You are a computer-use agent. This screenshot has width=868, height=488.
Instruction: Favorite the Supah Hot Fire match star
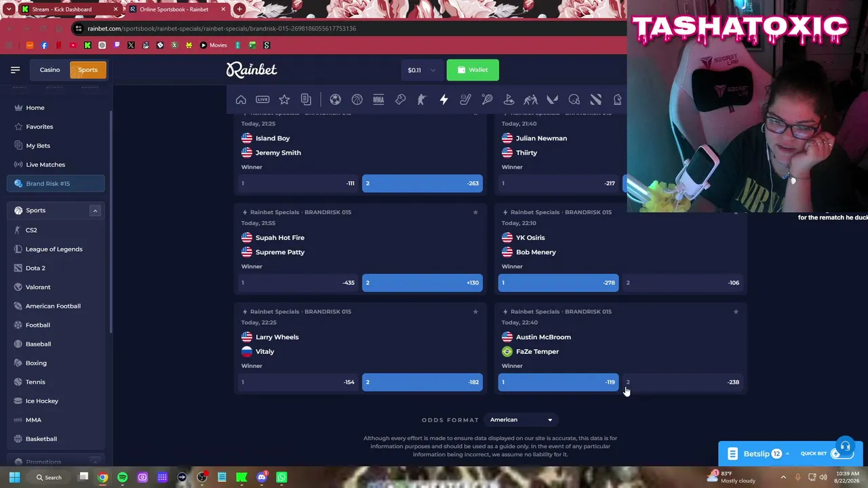pos(475,212)
